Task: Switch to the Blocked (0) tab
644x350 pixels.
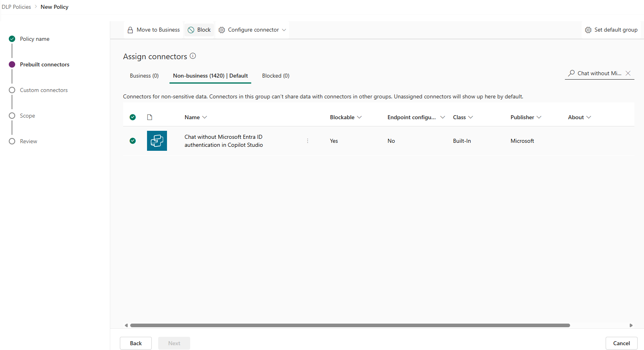Action: point(276,76)
